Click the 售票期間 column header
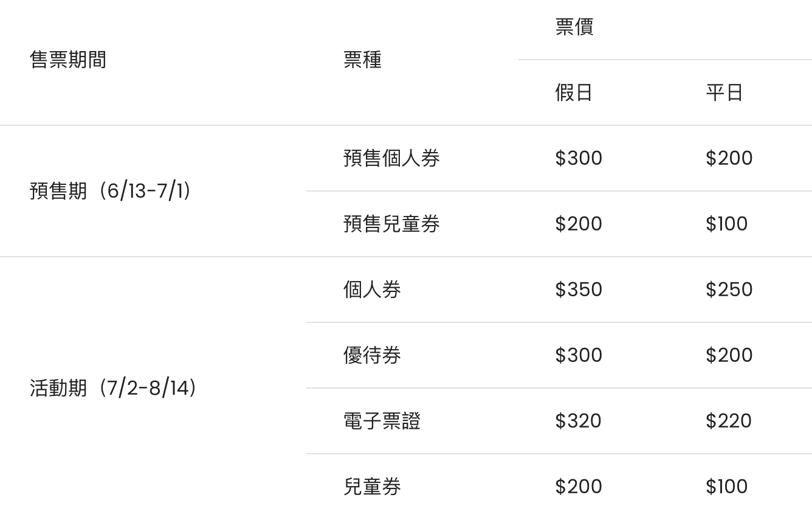The image size is (812, 517). [x=67, y=60]
